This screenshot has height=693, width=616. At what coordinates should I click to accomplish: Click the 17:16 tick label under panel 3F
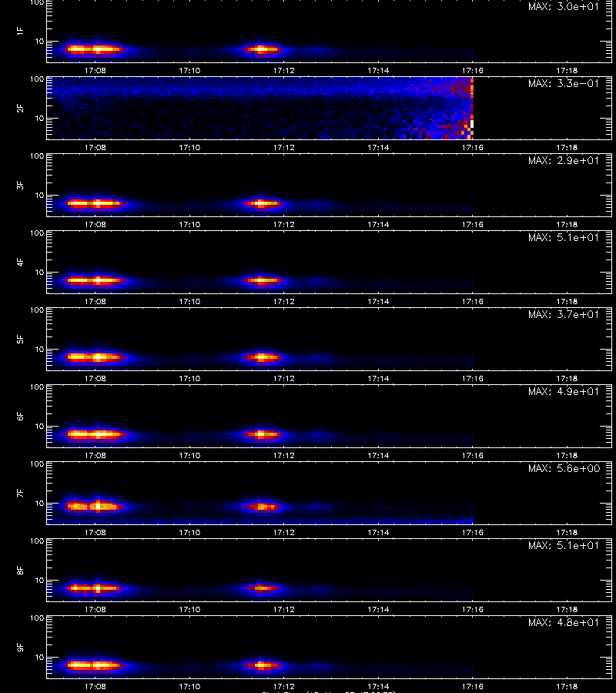click(472, 225)
